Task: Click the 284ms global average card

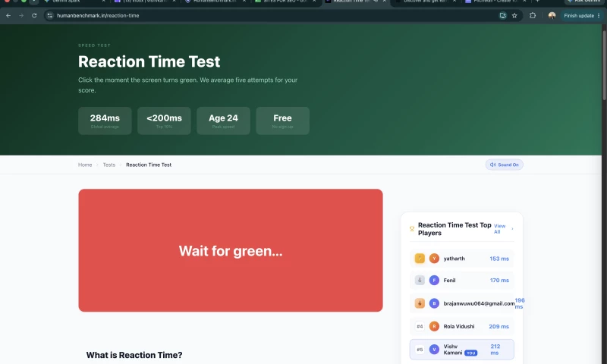Action: pyautogui.click(x=105, y=121)
